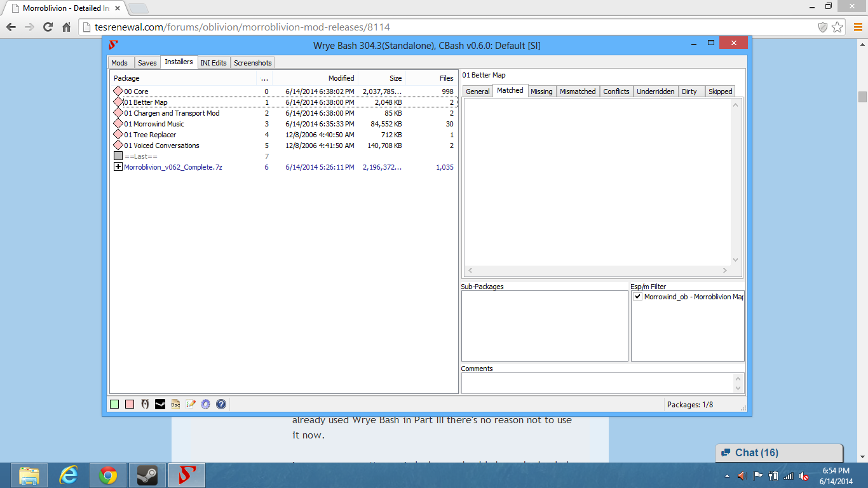This screenshot has width=868, height=488.
Task: Bookmark this page with the star icon
Action: (x=837, y=27)
